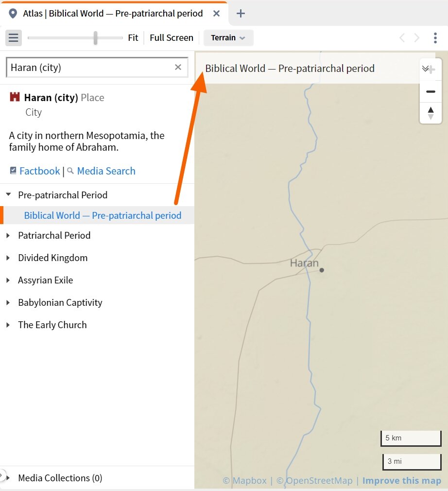Open the Terrain basemap dropdown

tap(228, 37)
